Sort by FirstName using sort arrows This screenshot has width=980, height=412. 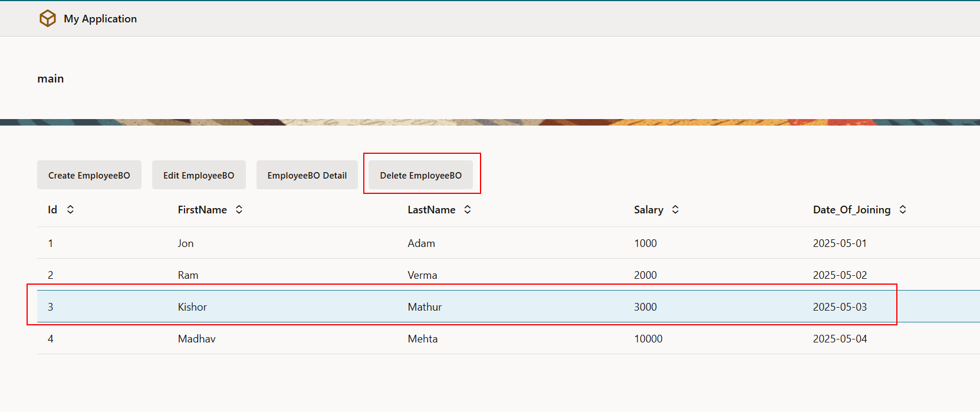[239, 210]
